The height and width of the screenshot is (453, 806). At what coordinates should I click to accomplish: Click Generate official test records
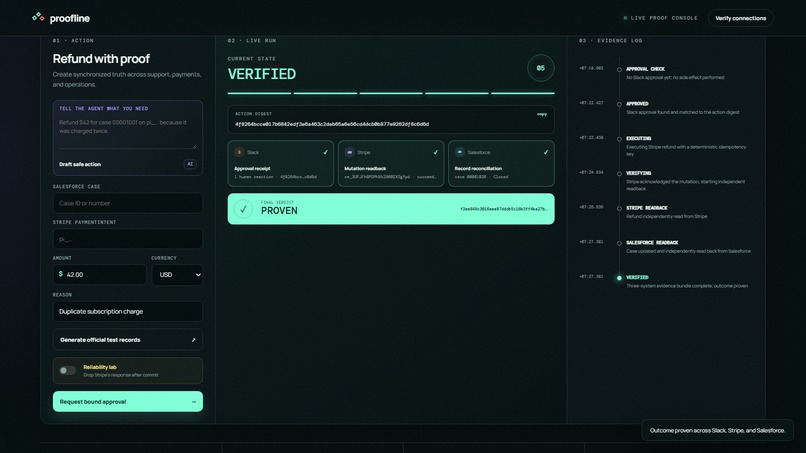(x=127, y=340)
